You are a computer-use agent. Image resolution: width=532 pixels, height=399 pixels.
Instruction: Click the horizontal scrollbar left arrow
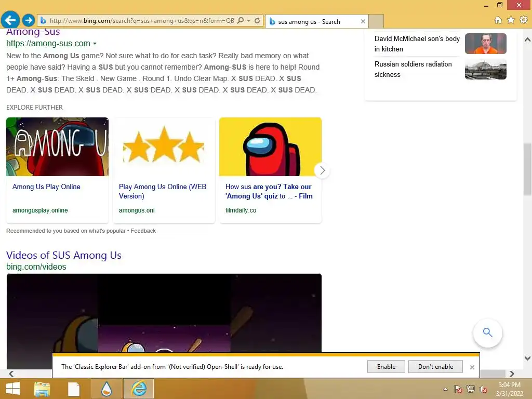tap(11, 374)
